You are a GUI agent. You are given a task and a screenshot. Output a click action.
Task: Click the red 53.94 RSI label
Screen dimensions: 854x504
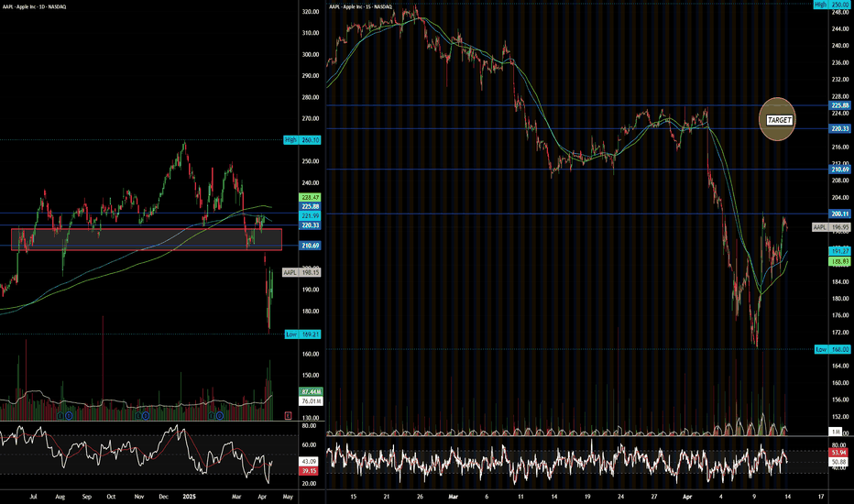[x=839, y=453]
